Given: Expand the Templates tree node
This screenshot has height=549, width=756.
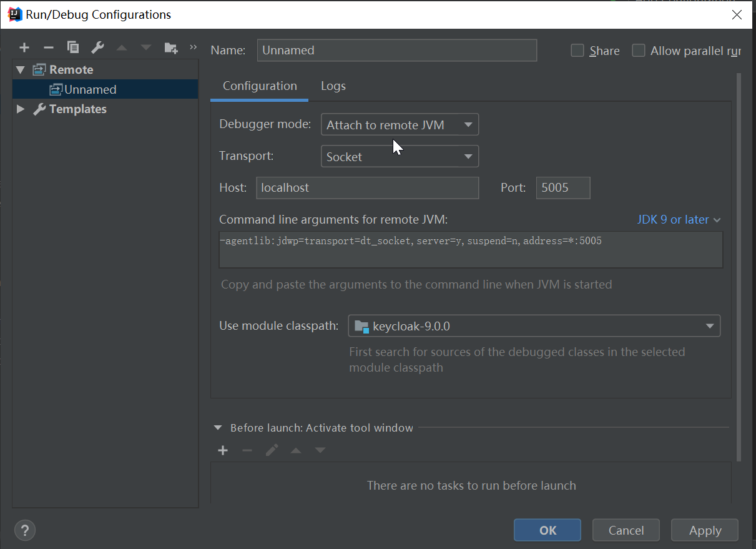Looking at the screenshot, I should pos(21,109).
